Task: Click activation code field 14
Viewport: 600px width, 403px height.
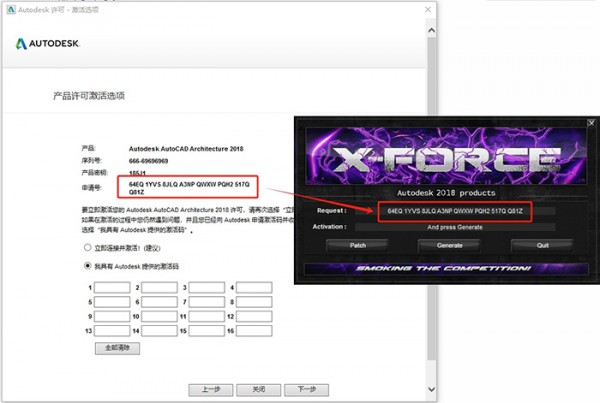Action: point(159,331)
